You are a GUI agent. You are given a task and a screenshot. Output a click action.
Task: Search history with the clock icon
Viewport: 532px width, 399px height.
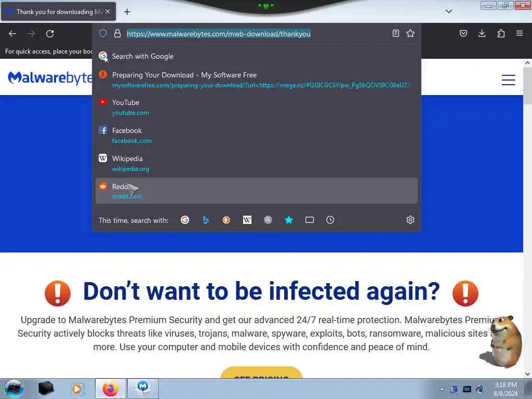tap(330, 220)
